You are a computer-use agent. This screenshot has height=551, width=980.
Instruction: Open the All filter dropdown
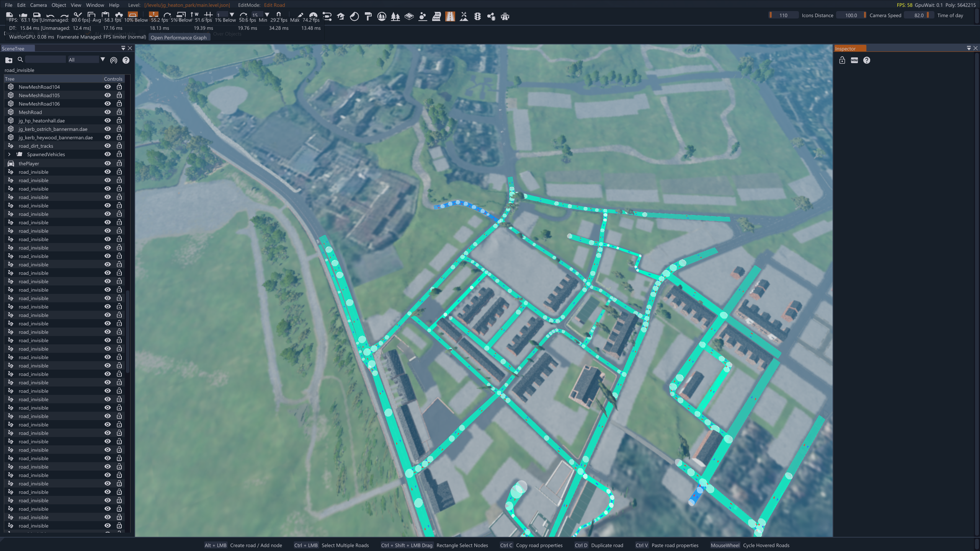87,60
